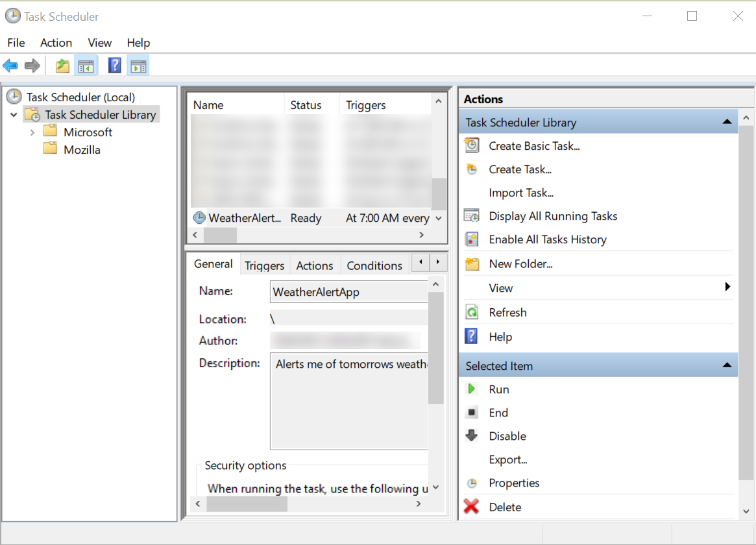Click the Display All Running Tasks icon

tap(472, 216)
